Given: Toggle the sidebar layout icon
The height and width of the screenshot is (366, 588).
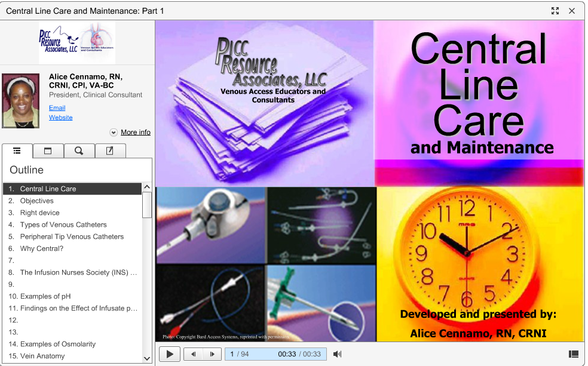Looking at the screenshot, I should pyautogui.click(x=574, y=354).
